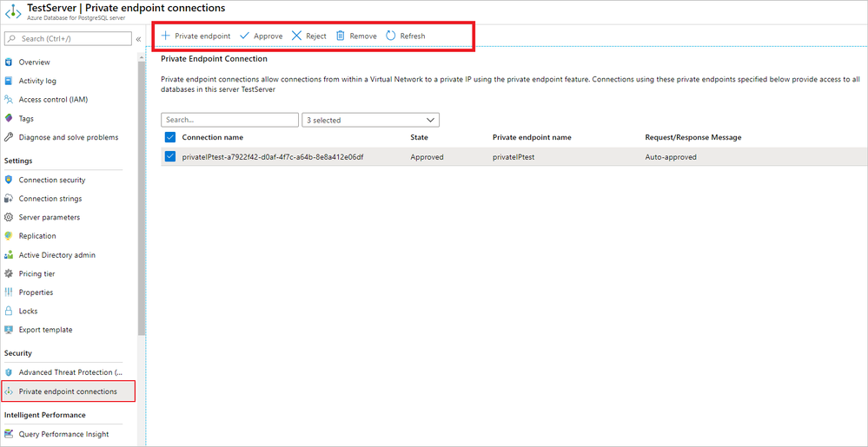Open Connection strings page
This screenshot has width=868, height=447.
[50, 199]
